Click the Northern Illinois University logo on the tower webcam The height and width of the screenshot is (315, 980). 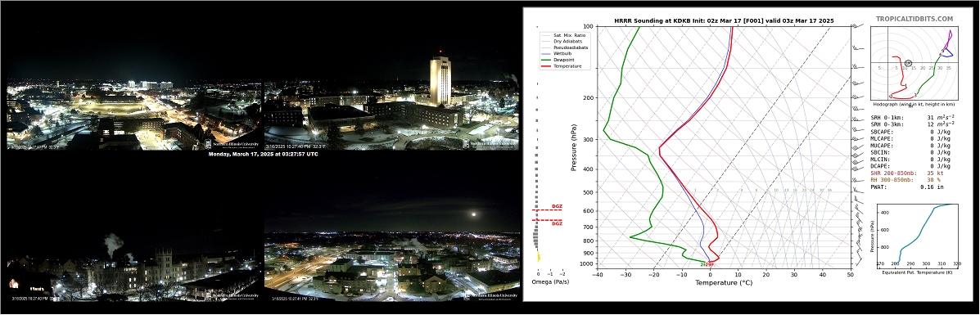491,144
